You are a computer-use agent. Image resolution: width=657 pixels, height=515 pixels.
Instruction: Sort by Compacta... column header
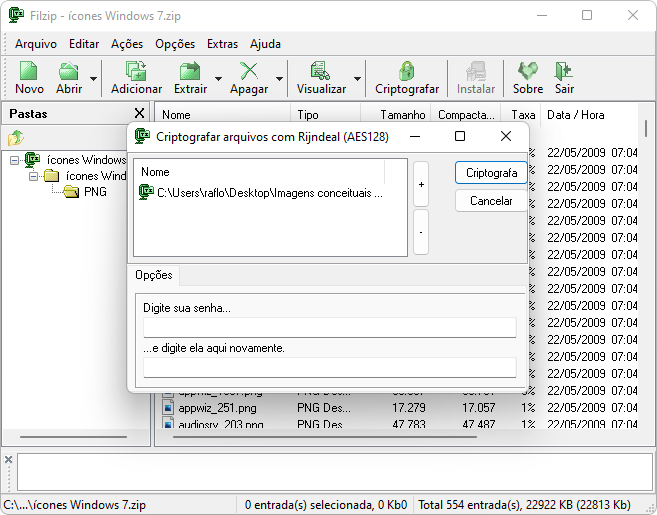tap(466, 115)
